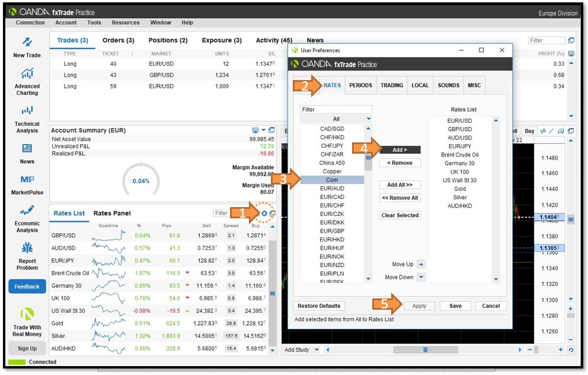Viewport: 588px width, 375px height.
Task: Open the Resources menu
Action: [126, 23]
